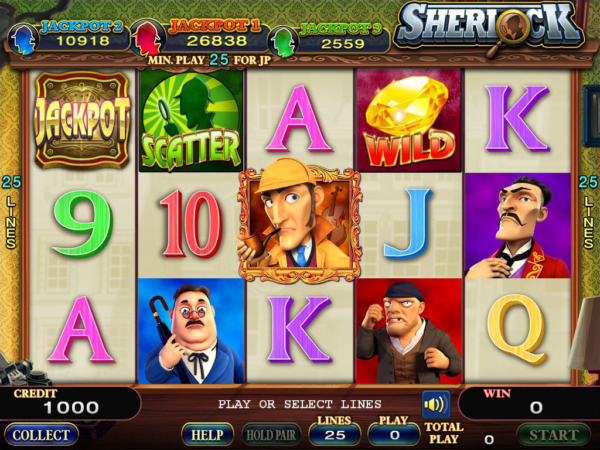
Task: Click the thug symbol on red background
Action: click(x=409, y=331)
